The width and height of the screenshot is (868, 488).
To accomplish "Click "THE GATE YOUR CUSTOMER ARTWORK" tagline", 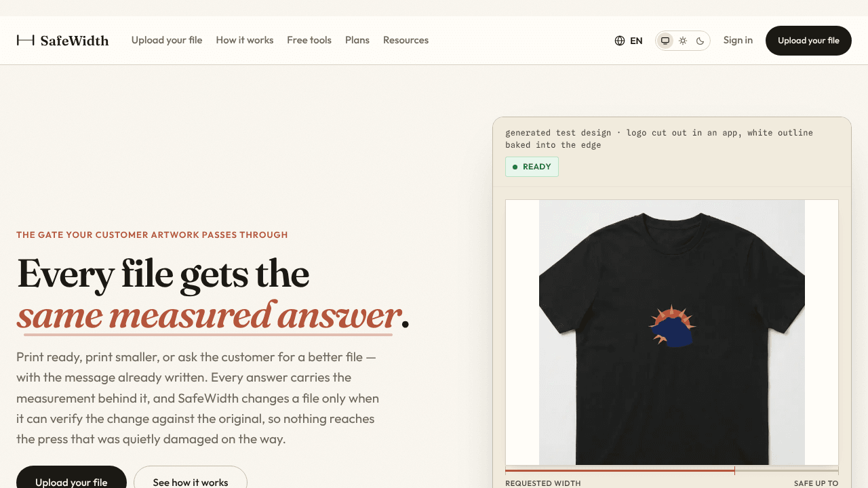I will click(x=152, y=235).
